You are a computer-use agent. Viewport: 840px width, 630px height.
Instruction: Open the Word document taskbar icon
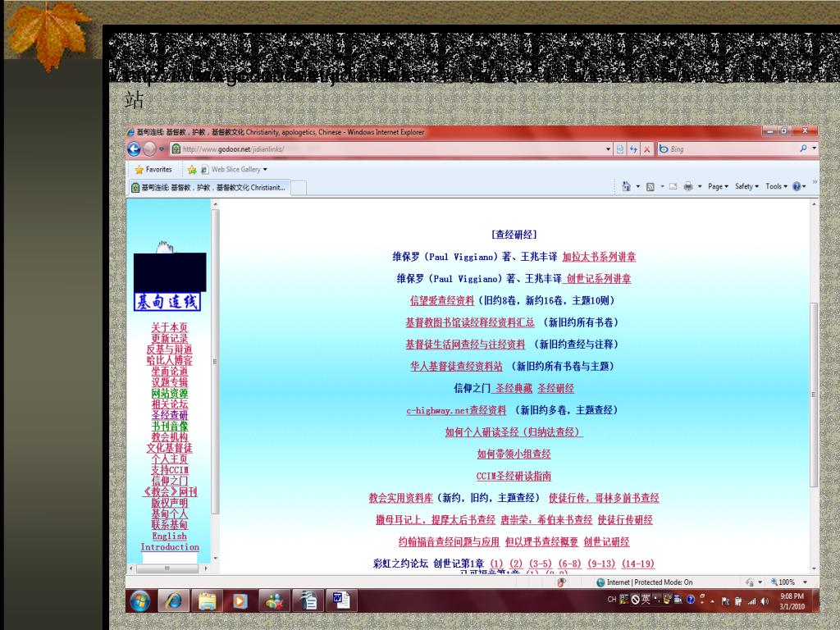[340, 601]
